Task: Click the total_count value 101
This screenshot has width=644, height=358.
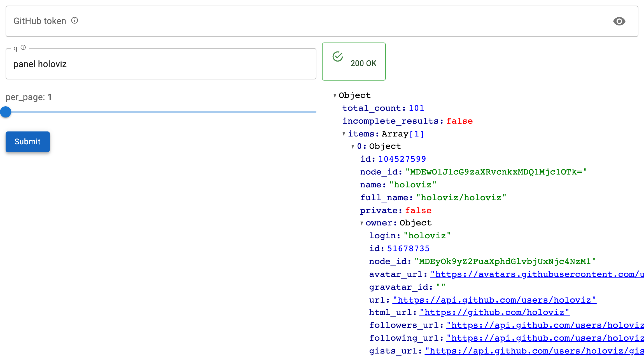Action: (416, 108)
